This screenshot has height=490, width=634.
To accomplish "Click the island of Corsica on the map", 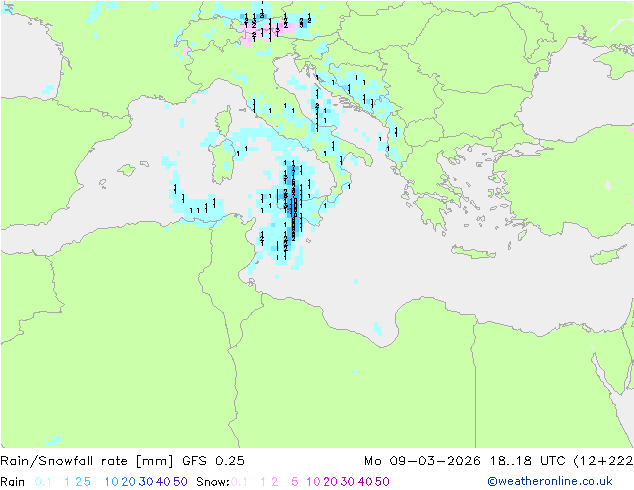I will point(223,121).
